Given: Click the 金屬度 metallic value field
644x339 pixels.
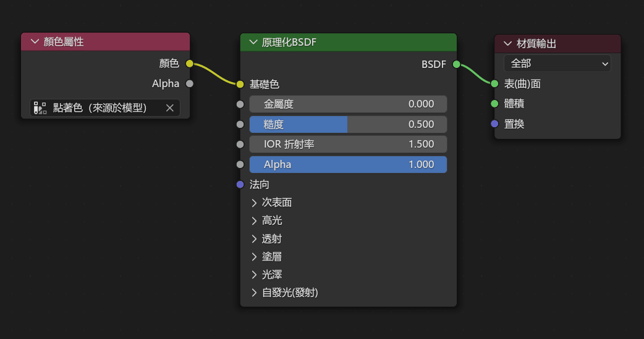Looking at the screenshot, I should [x=349, y=104].
